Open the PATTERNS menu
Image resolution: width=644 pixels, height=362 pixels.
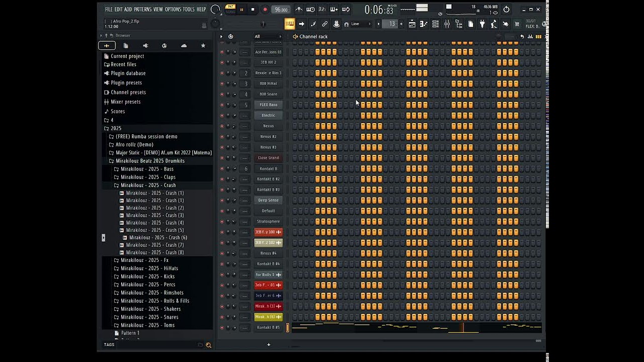tap(142, 10)
